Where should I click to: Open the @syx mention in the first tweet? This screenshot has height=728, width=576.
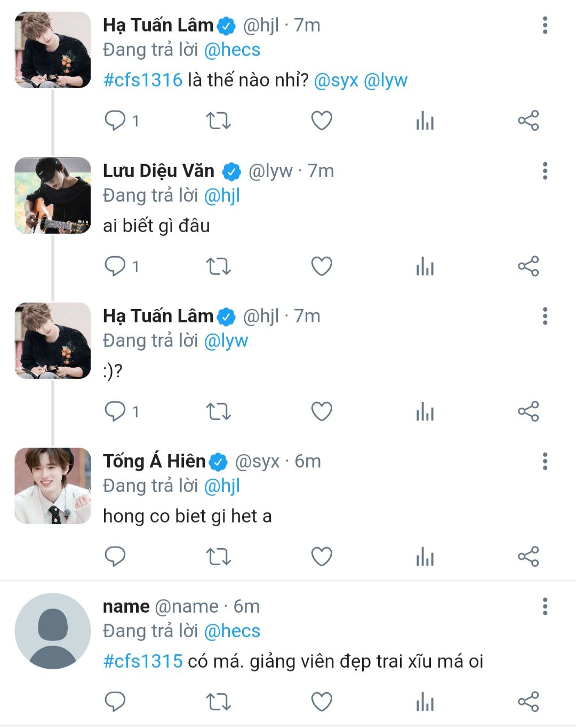tap(336, 80)
